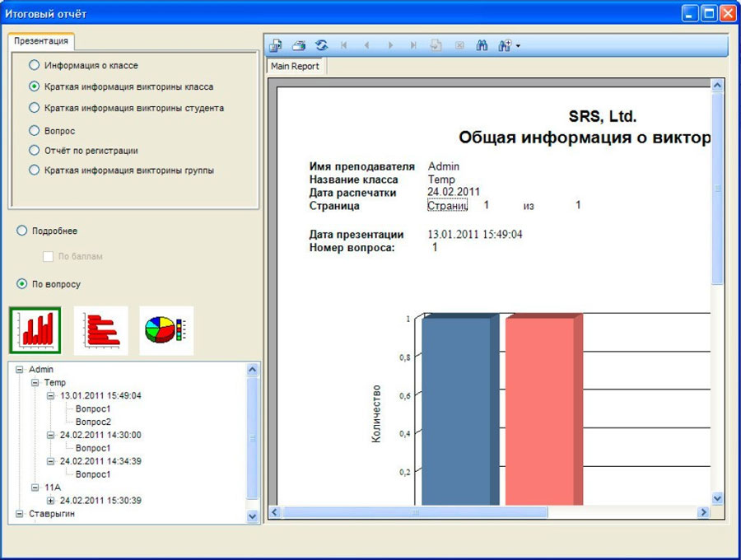This screenshot has width=741, height=560.
Task: Collapse the Temp tree node
Action: tap(35, 383)
